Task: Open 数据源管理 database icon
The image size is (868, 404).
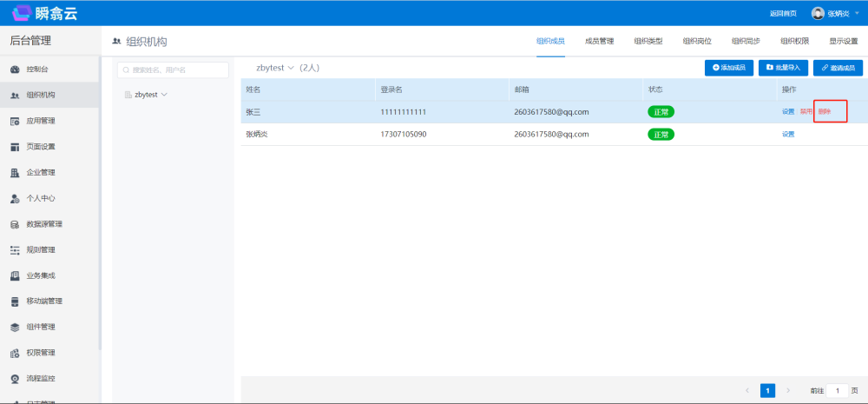Action: click(x=15, y=224)
